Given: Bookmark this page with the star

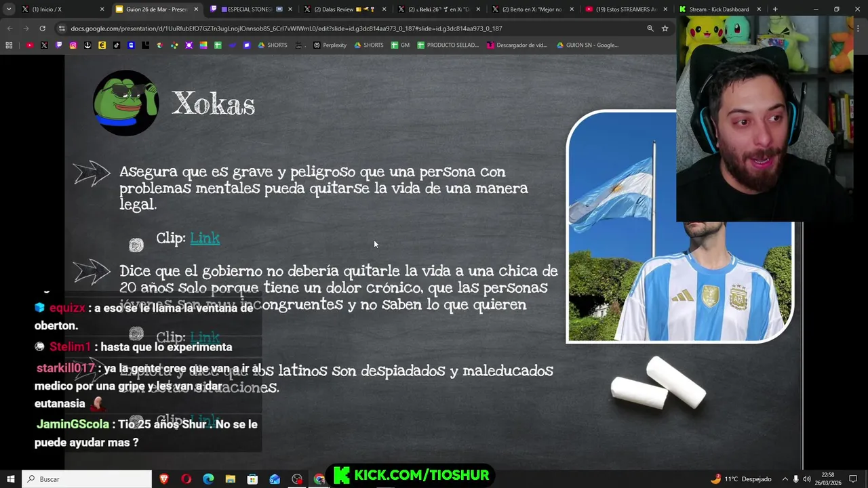Looking at the screenshot, I should tap(665, 28).
